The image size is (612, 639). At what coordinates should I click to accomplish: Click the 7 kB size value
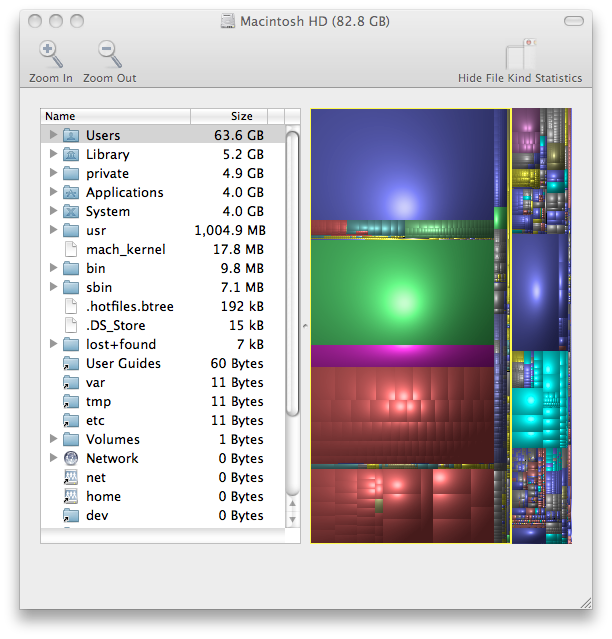[251, 344]
